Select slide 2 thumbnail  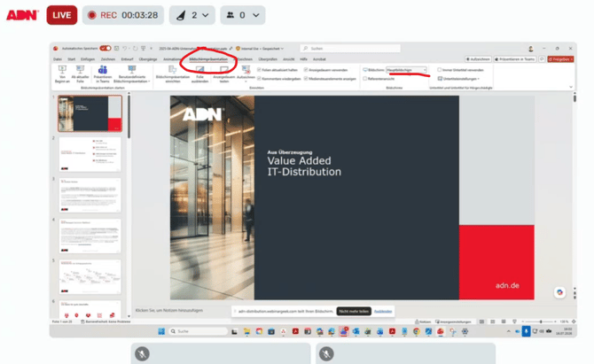click(x=90, y=154)
